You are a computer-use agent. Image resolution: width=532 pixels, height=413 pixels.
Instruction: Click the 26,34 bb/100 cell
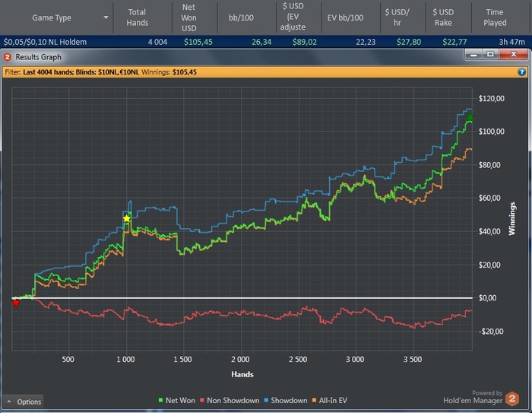261,42
